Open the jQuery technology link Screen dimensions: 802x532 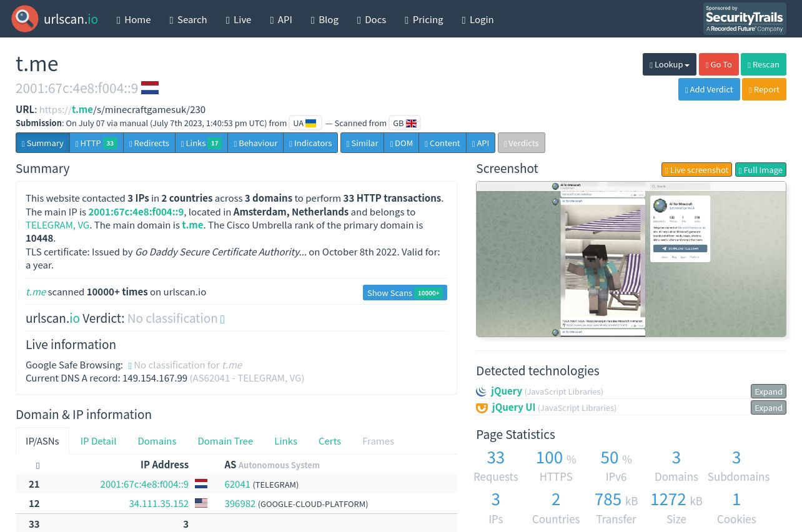507,391
